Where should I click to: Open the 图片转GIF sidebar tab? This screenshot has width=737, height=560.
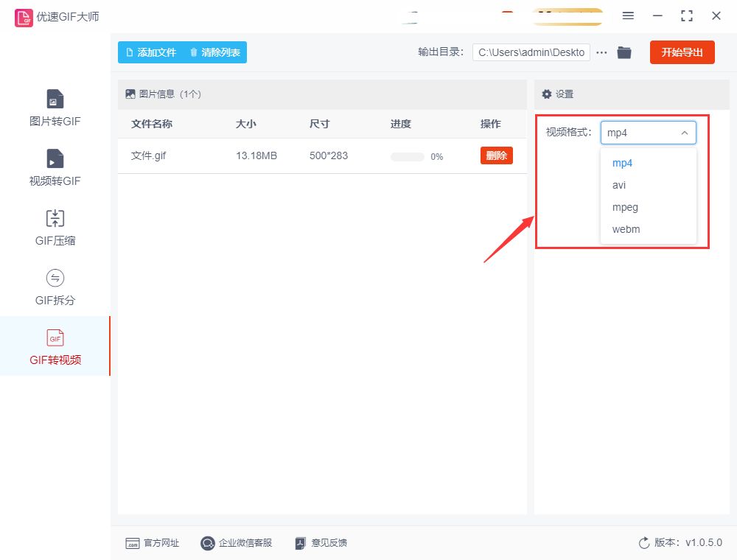(55, 108)
